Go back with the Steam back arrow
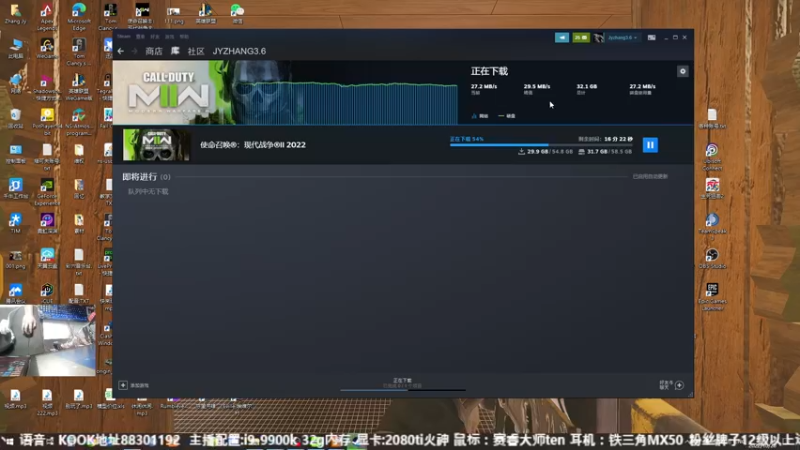 [x=121, y=51]
